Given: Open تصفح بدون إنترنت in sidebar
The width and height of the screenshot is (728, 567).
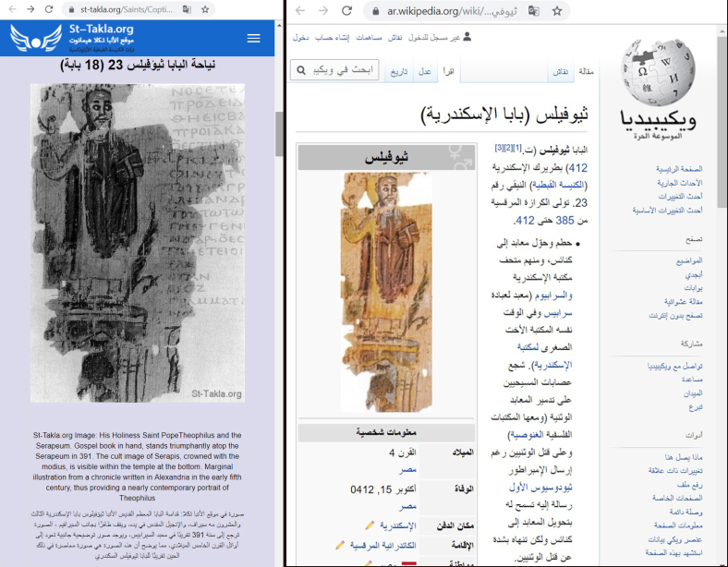Looking at the screenshot, I should point(675,316).
